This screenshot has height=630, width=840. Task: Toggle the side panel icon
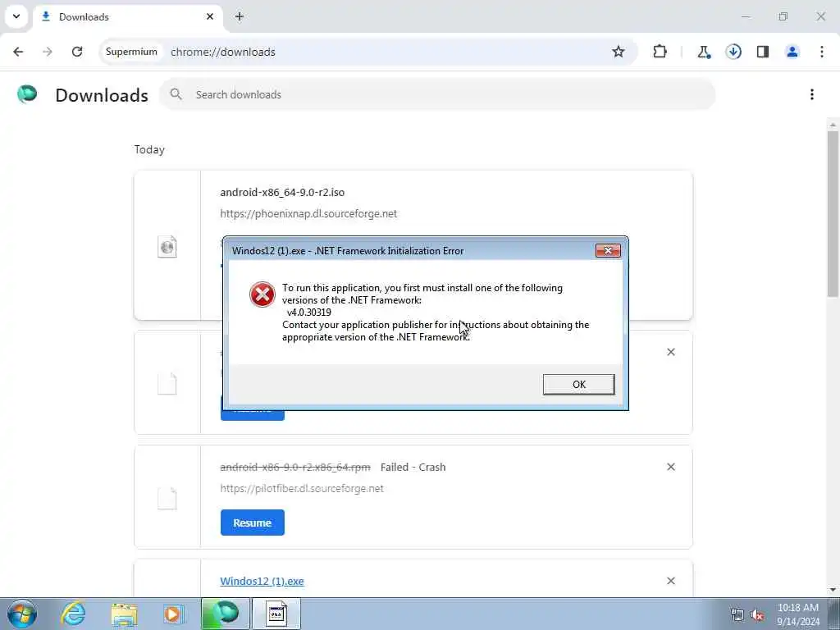(x=763, y=52)
